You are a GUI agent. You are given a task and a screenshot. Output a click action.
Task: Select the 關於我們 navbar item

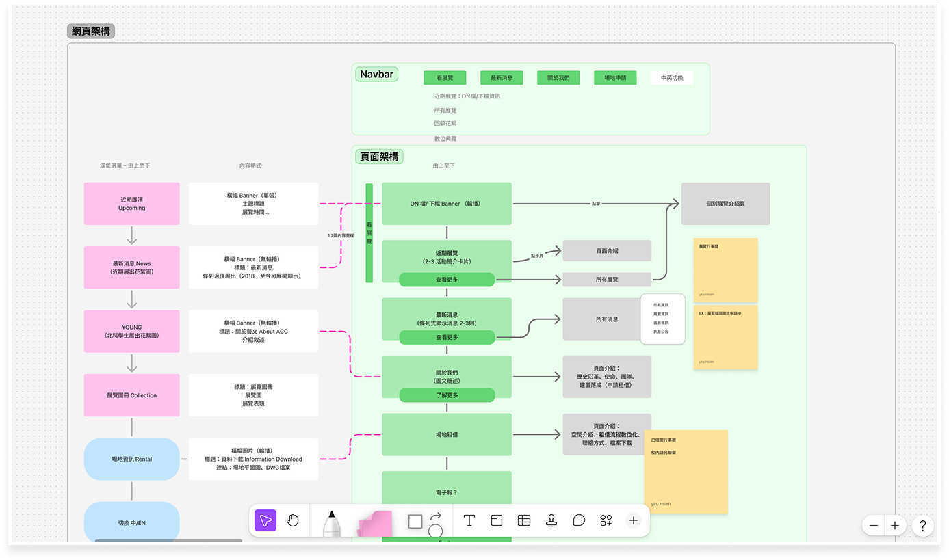point(558,78)
